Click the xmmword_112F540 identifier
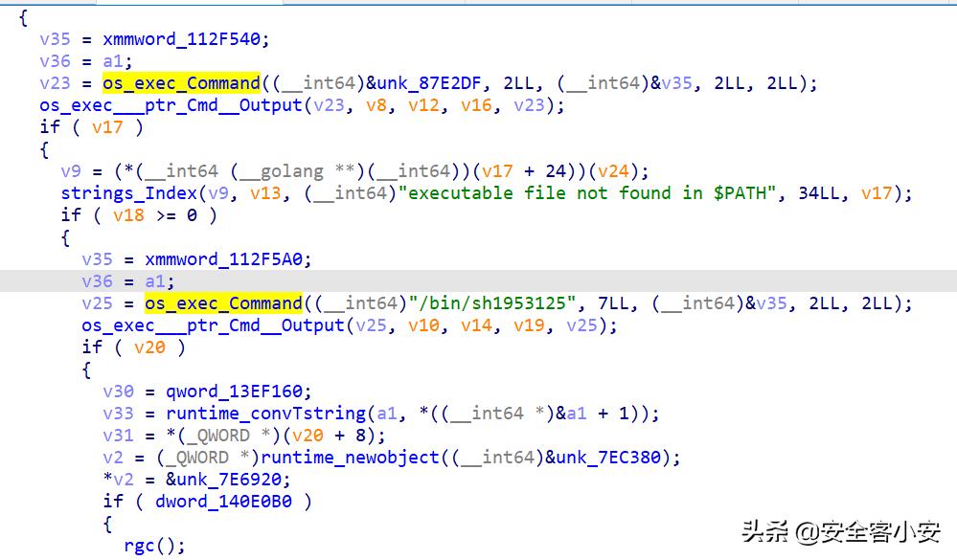The image size is (957, 560). point(181,39)
